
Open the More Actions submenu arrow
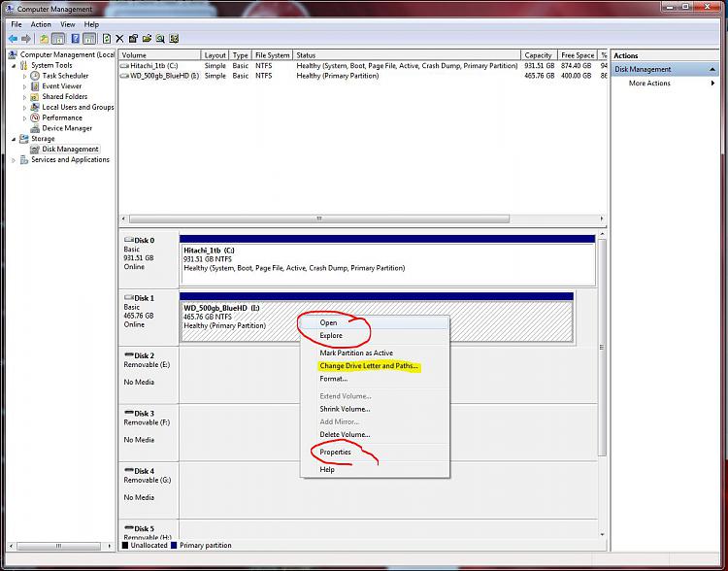point(712,84)
